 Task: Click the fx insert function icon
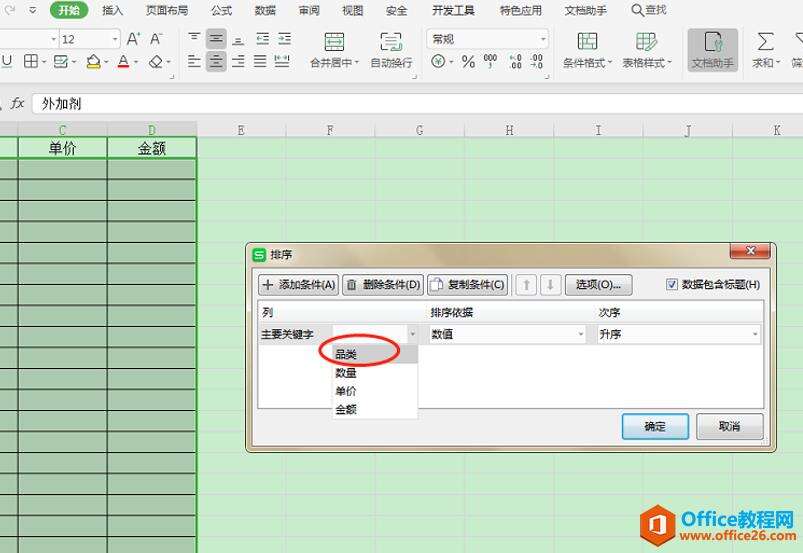[17, 103]
